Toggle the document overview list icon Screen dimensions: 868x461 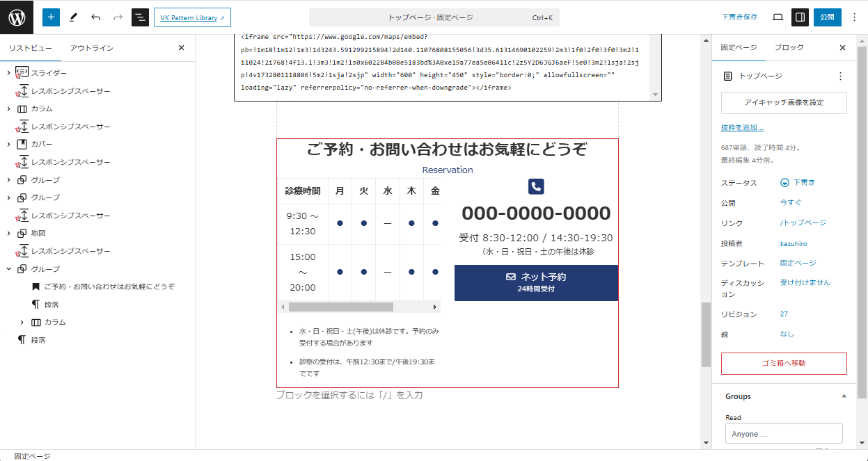pos(141,17)
